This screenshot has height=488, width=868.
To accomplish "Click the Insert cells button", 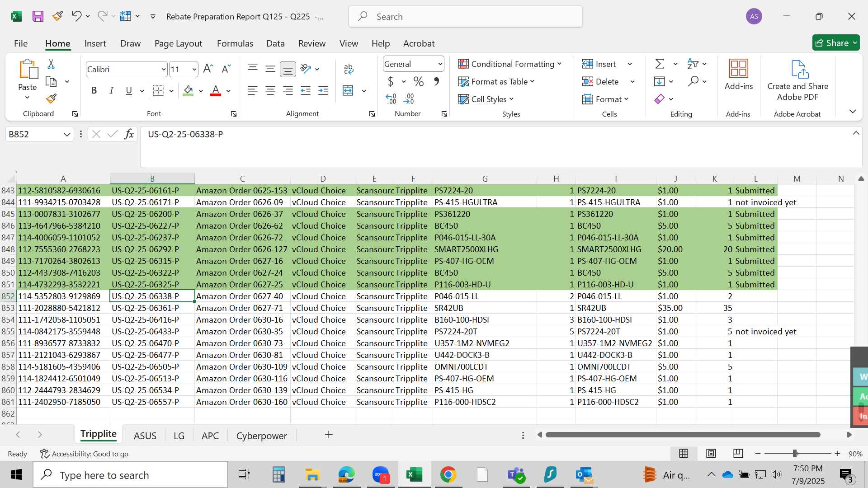I will (x=599, y=64).
